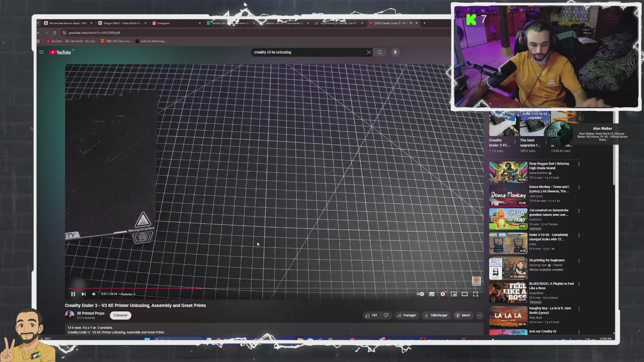The height and width of the screenshot is (362, 644).
Task: Switch to Imprimante 3D Bambu Lab tab
Action: (x=339, y=23)
